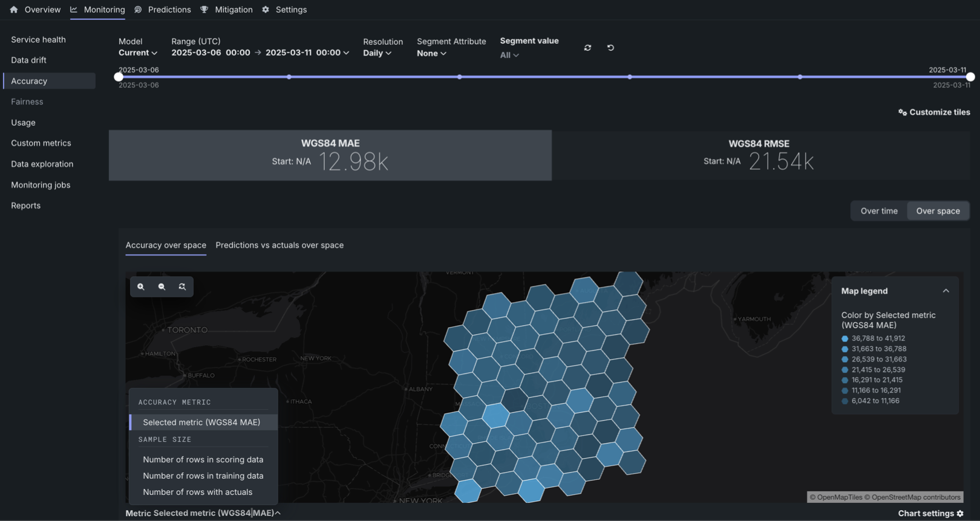The width and height of the screenshot is (980, 521).
Task: Open the Model Current dropdown
Action: (x=137, y=53)
